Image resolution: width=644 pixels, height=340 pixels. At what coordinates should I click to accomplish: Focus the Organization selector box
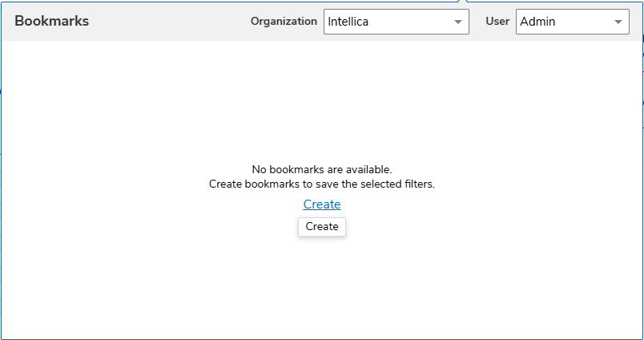(384, 22)
